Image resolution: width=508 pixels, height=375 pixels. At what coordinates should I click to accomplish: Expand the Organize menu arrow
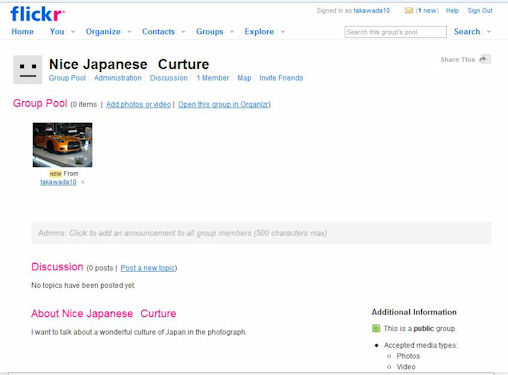pyautogui.click(x=129, y=32)
